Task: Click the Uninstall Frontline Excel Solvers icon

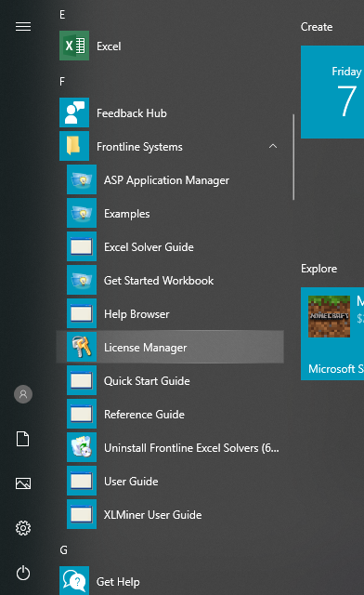Action: coord(82,447)
